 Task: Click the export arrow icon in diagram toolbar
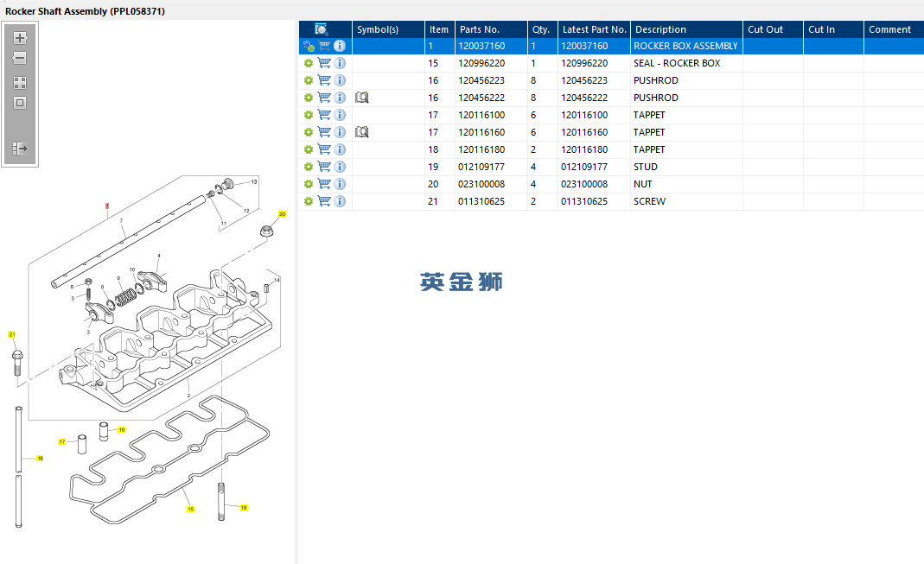coord(20,149)
